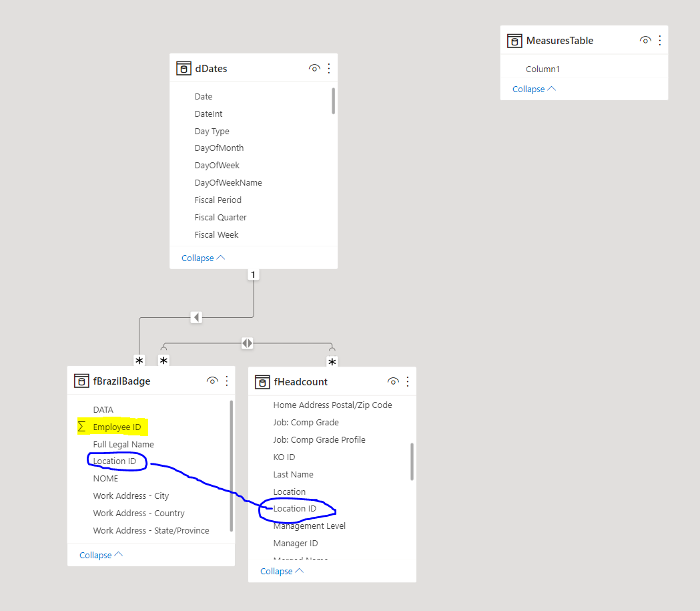The height and width of the screenshot is (611, 700).
Task: Select Column1 in MeasuresTable
Action: pos(543,69)
